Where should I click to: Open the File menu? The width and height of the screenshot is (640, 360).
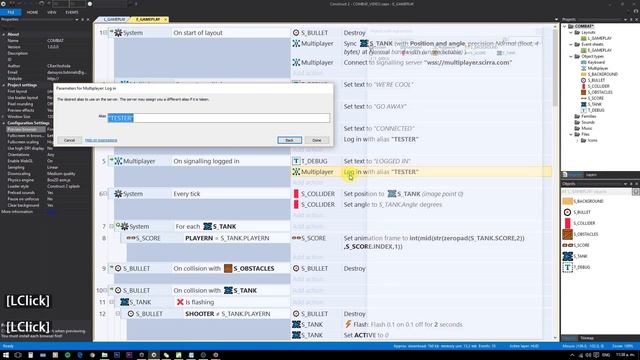click(11, 12)
